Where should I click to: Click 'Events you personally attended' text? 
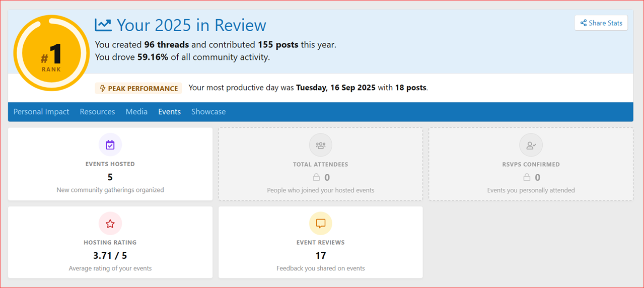click(x=531, y=190)
